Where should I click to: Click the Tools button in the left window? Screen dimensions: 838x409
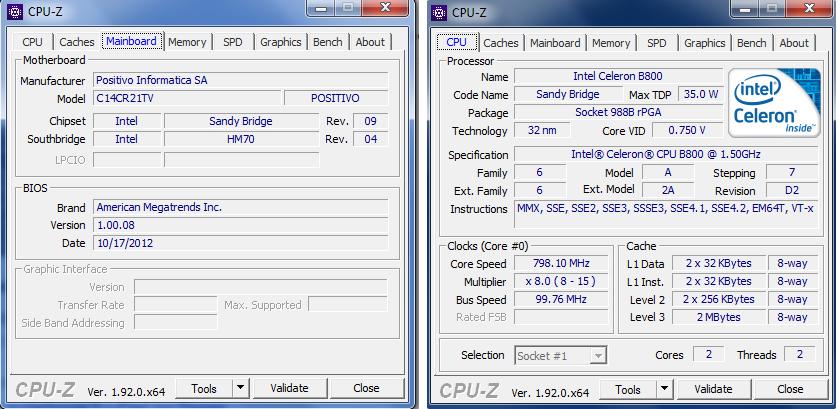[204, 389]
